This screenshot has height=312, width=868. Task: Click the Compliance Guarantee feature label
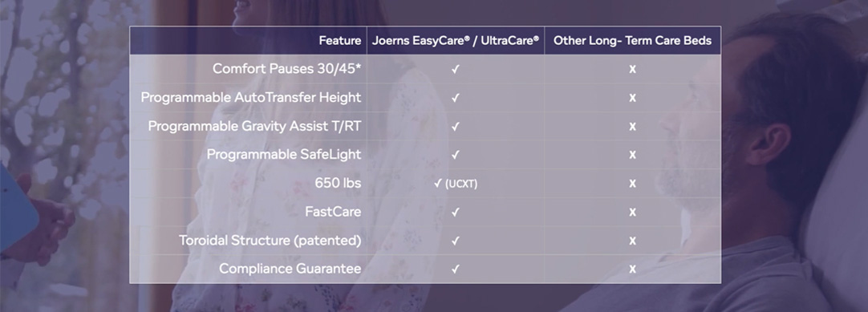coord(290,269)
